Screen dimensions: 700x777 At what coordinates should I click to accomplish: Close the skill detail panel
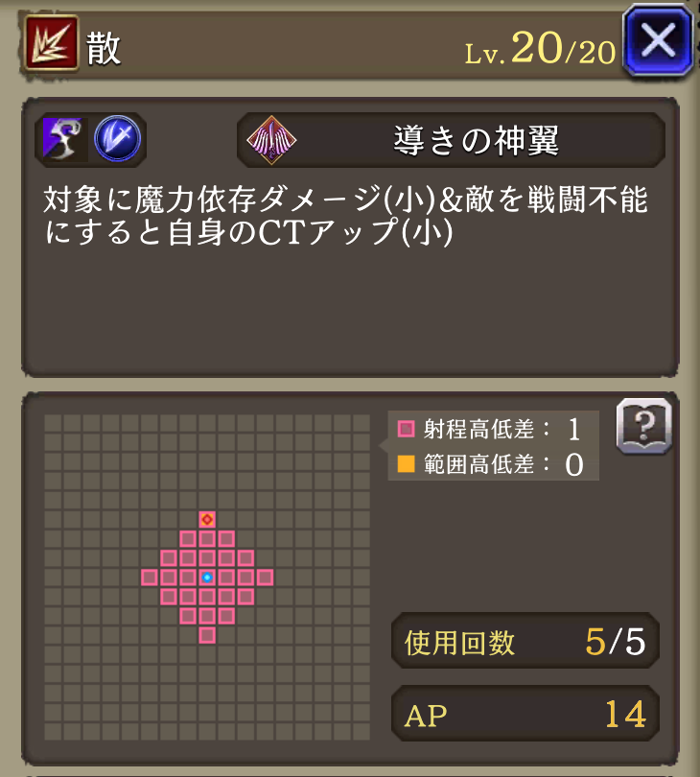point(659,40)
